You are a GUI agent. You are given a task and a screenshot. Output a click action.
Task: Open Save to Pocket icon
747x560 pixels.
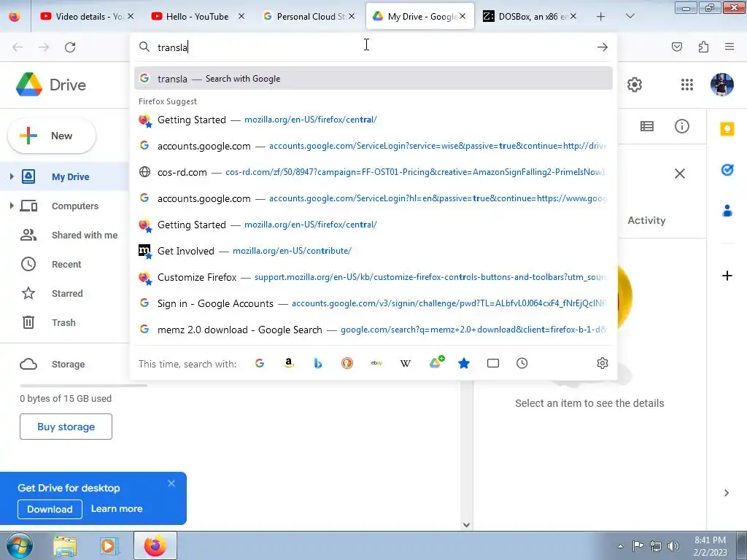click(677, 47)
